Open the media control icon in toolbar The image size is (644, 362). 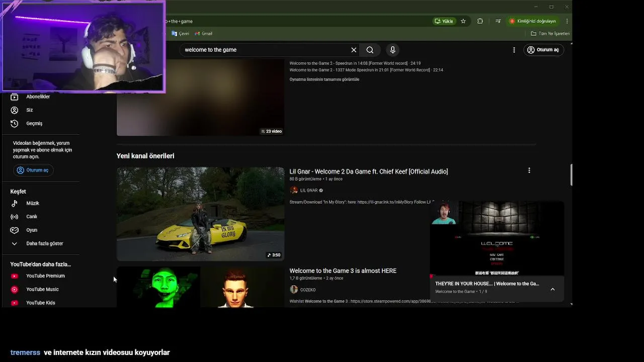pos(498,21)
